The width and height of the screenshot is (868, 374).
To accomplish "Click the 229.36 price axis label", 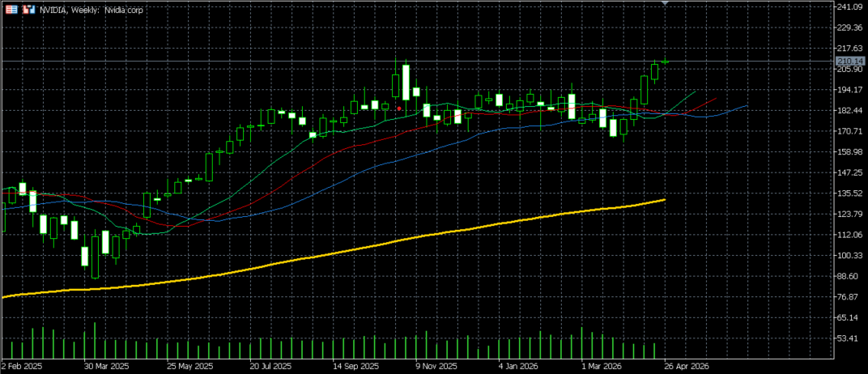I will [851, 28].
